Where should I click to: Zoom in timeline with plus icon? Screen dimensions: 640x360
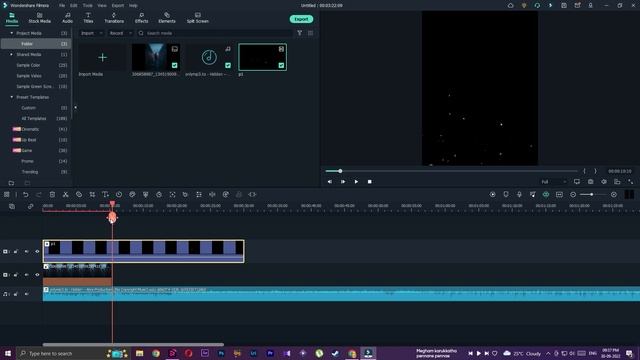tap(613, 195)
